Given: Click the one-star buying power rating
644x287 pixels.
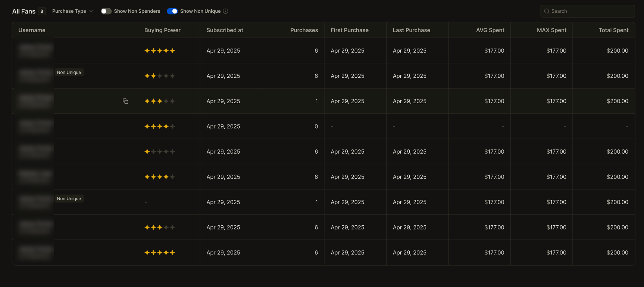Looking at the screenshot, I should 159,152.
